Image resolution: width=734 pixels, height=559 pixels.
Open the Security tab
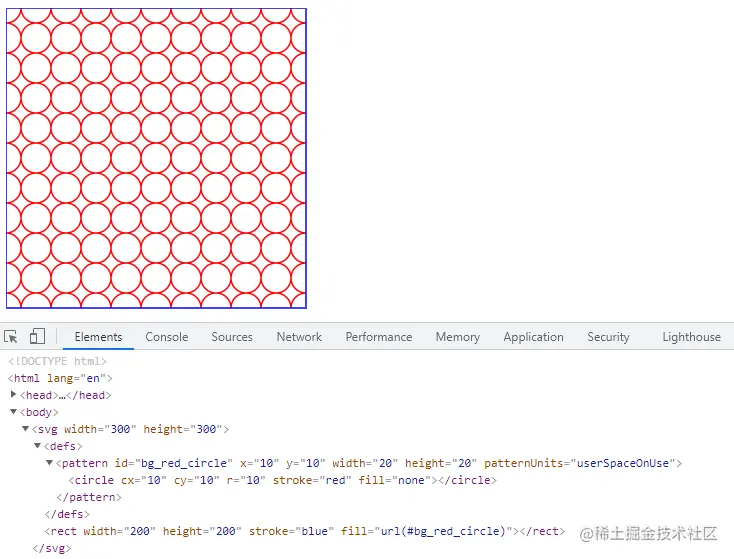608,337
